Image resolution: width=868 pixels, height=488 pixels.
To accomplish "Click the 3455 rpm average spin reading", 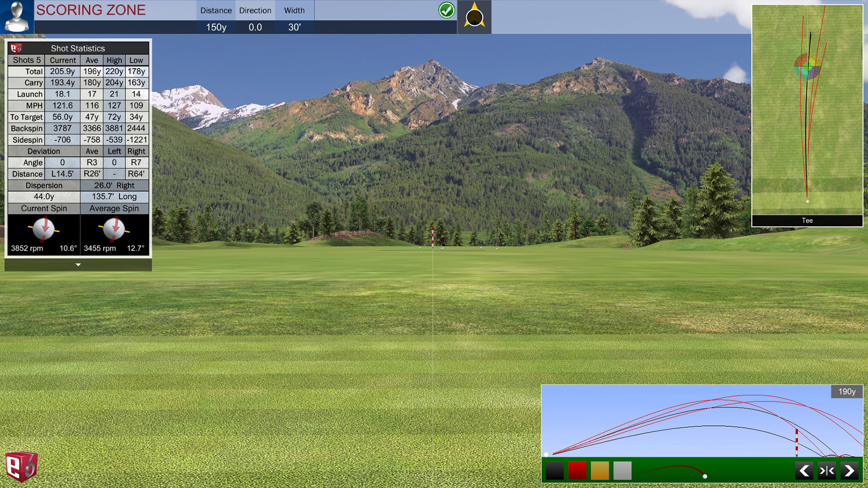I will click(100, 249).
